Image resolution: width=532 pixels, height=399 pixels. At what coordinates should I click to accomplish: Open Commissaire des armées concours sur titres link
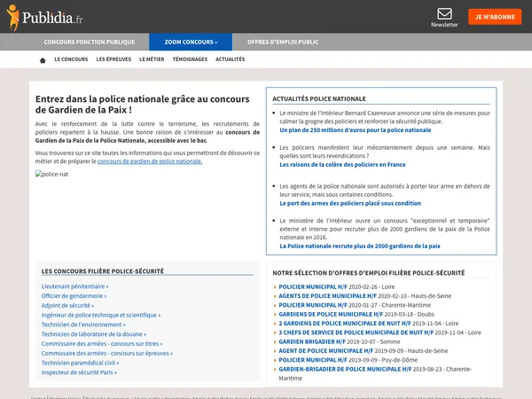coord(102,344)
